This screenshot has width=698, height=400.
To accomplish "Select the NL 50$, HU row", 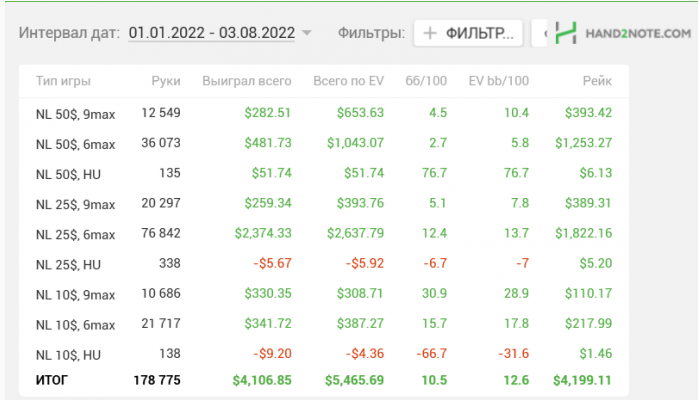I will point(68,174).
